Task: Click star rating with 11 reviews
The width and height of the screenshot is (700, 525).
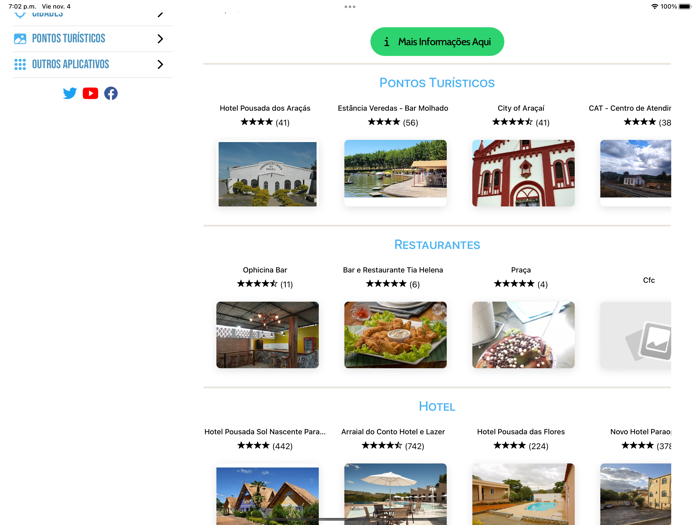Action: tap(265, 283)
